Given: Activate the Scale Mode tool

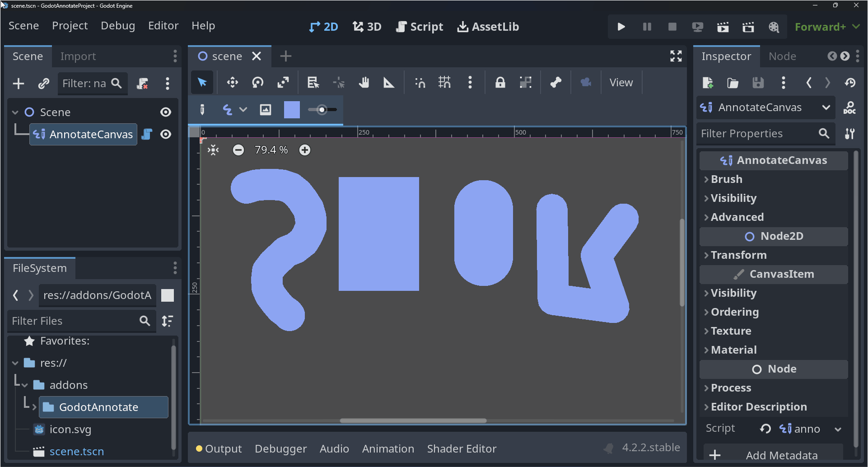Looking at the screenshot, I should coord(283,83).
